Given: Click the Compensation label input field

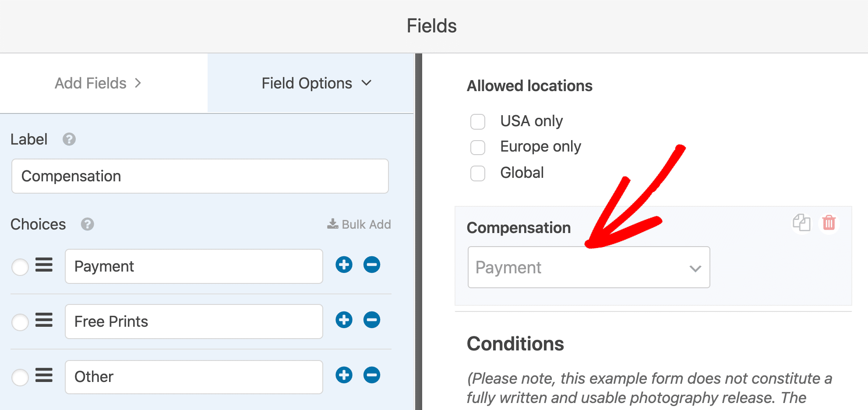Looking at the screenshot, I should (200, 176).
